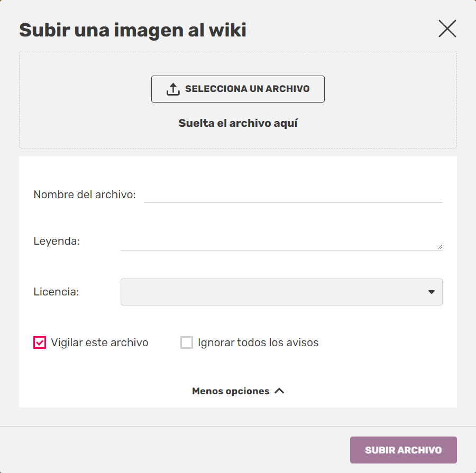Click the Leyenda textarea resize handle
476x473 pixels.
click(x=440, y=246)
